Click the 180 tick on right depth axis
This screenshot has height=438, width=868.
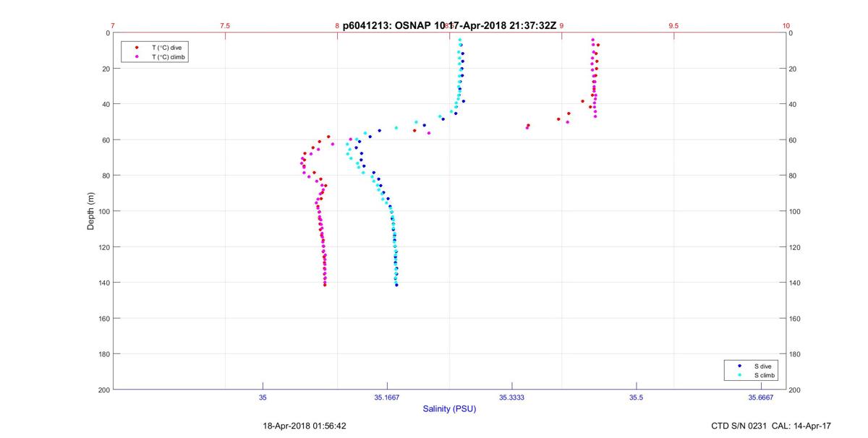pyautogui.click(x=796, y=354)
